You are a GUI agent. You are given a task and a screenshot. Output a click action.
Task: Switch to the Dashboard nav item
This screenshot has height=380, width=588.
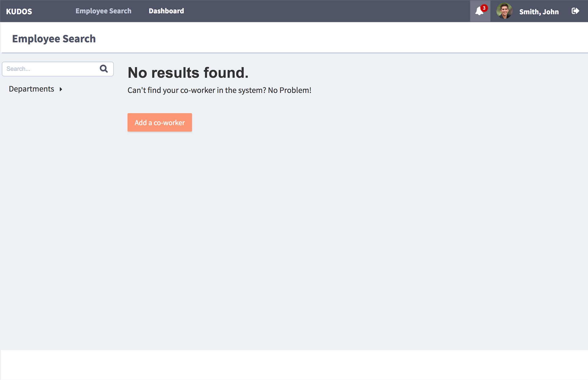(166, 11)
